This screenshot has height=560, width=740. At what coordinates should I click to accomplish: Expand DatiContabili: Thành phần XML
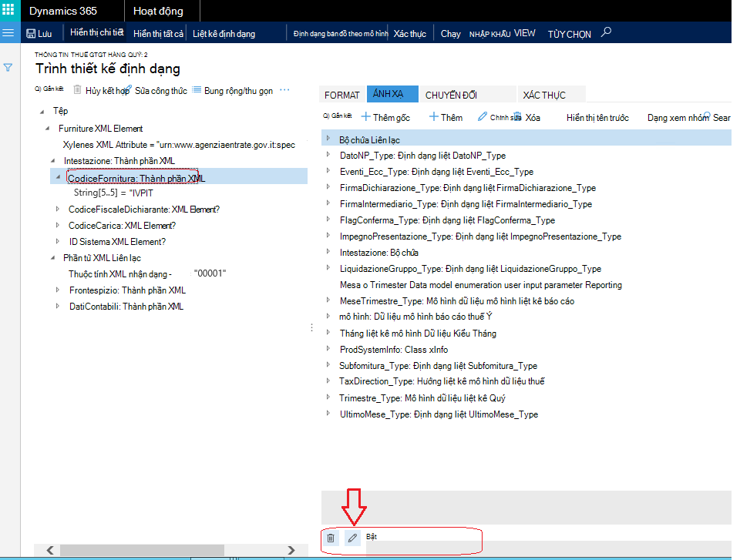(x=58, y=306)
